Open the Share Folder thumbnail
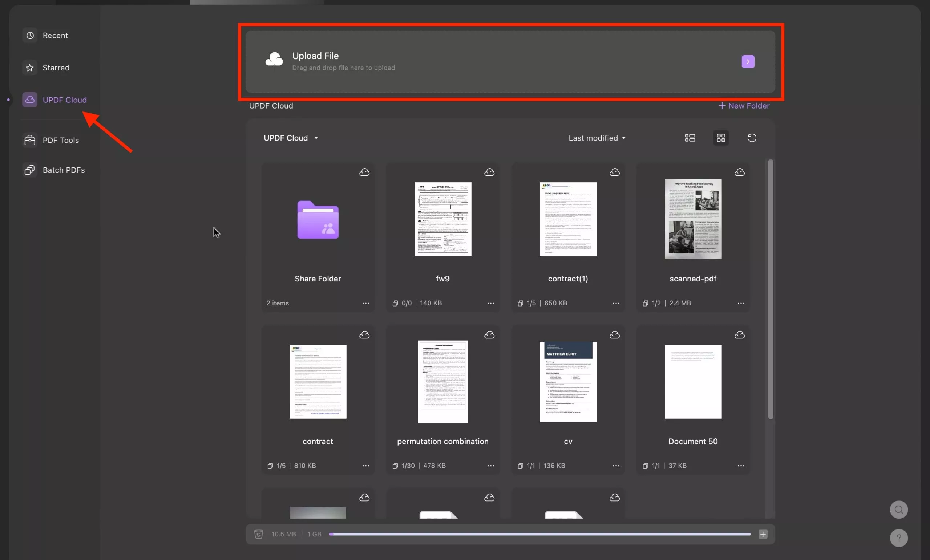The width and height of the screenshot is (930, 560). tap(318, 220)
